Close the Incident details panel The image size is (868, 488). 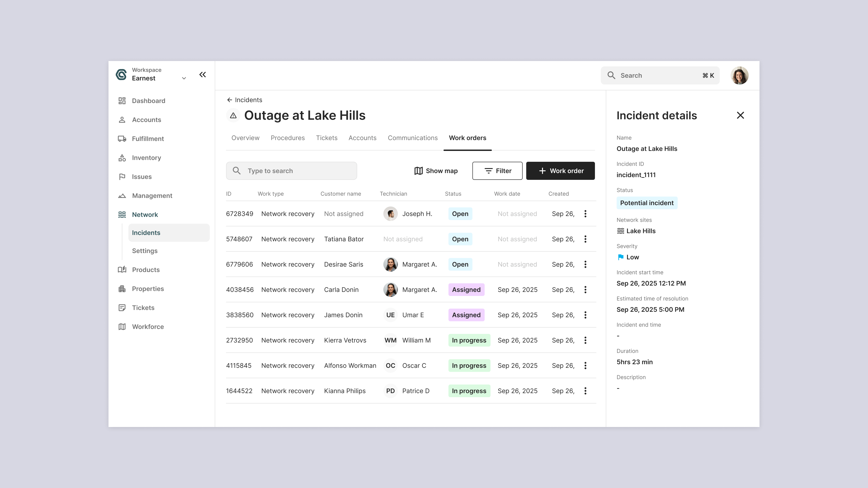pos(740,115)
